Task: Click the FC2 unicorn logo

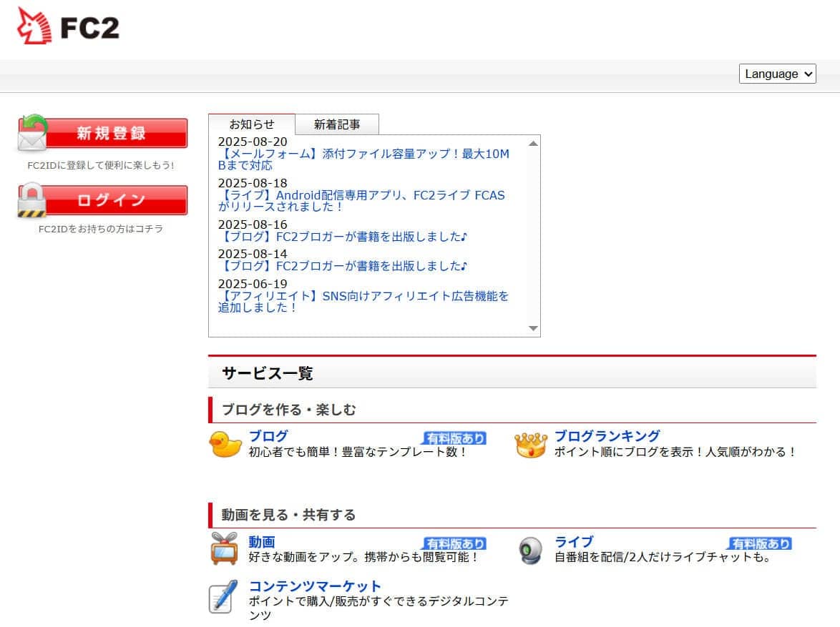Action: click(x=68, y=26)
